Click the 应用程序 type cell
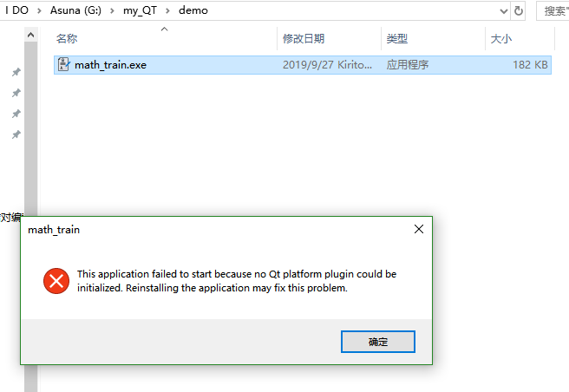 tap(407, 65)
